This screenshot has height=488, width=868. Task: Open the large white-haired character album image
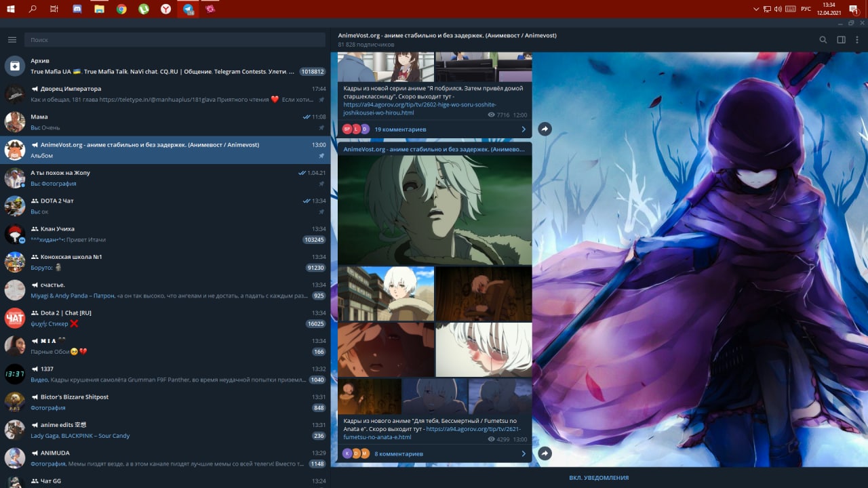435,210
